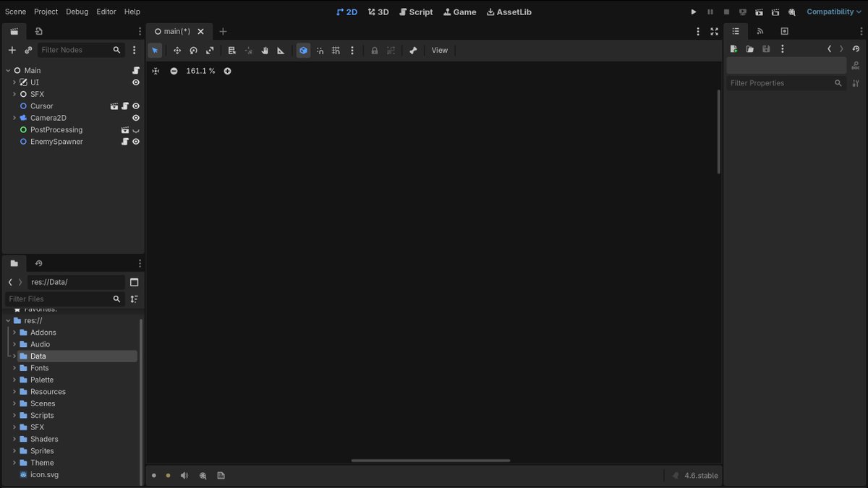Toggle distraction-free mode fullscreen icon
The image size is (868, 488).
714,31
